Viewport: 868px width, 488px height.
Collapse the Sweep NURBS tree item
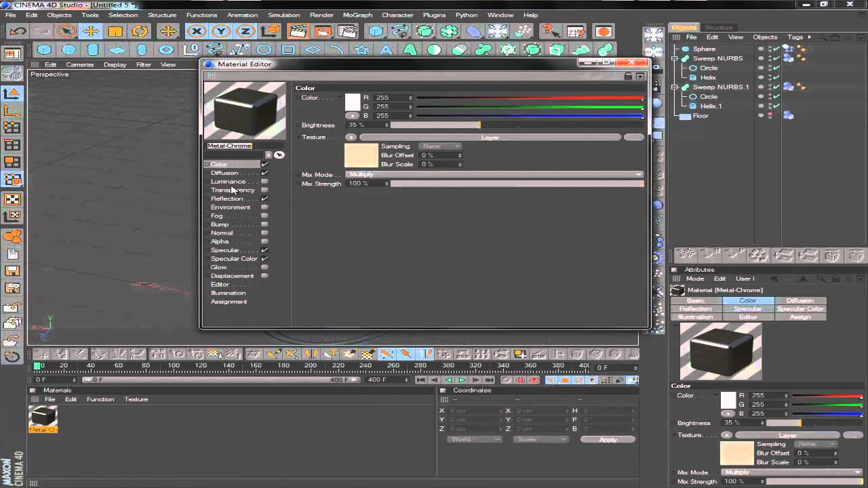point(675,58)
